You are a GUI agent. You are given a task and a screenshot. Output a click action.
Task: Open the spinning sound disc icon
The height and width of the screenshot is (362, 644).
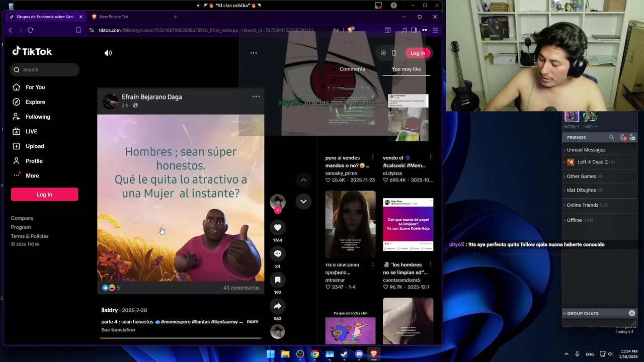[278, 331]
